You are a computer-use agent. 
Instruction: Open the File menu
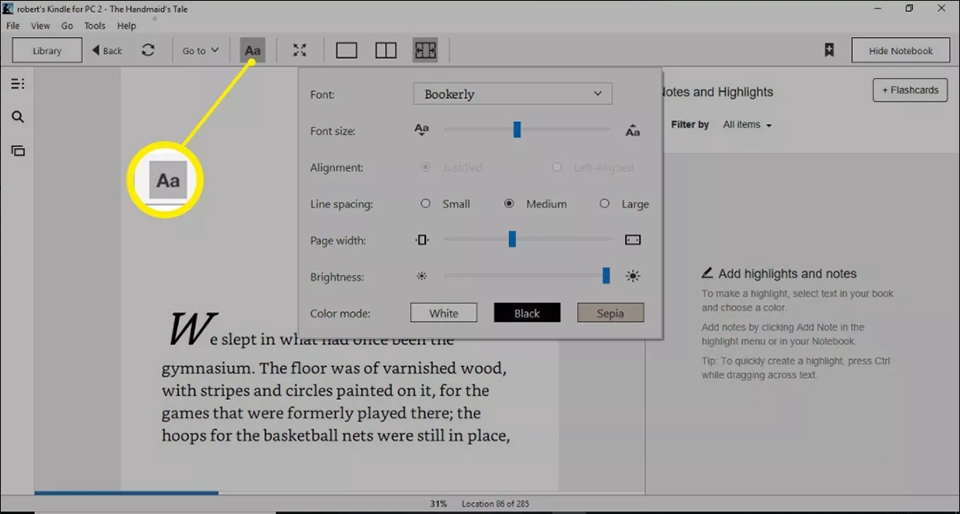point(13,26)
